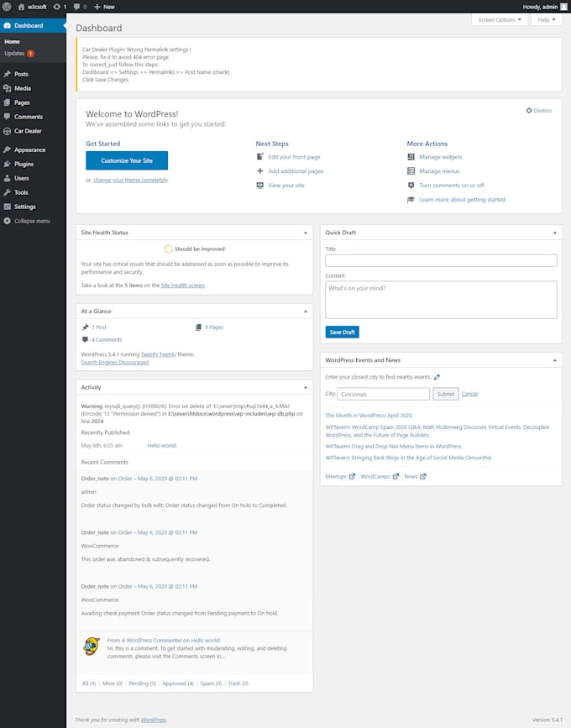Click the Tools wrench icon in sidebar
This screenshot has width=571, height=728.
tap(7, 192)
